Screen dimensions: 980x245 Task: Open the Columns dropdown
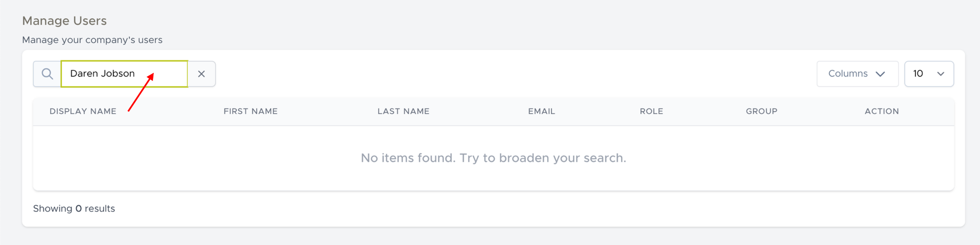(857, 74)
